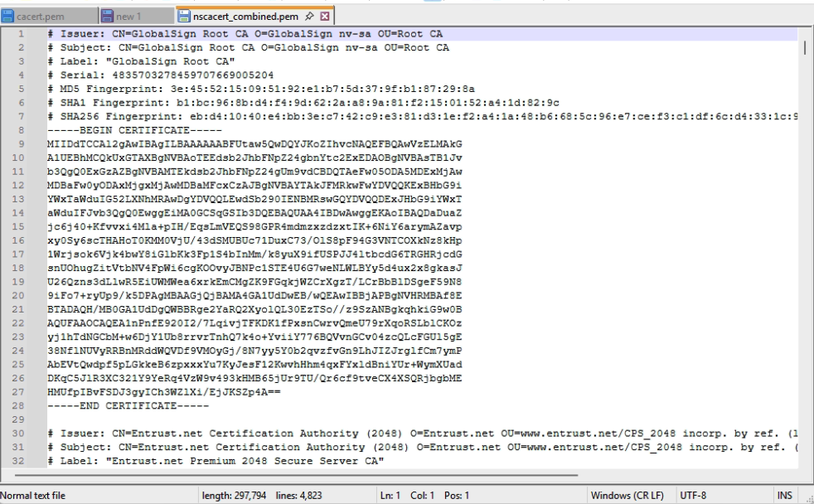The height and width of the screenshot is (504, 814).
Task: Select the nscacert_combined.pem tab
Action: 245,16
